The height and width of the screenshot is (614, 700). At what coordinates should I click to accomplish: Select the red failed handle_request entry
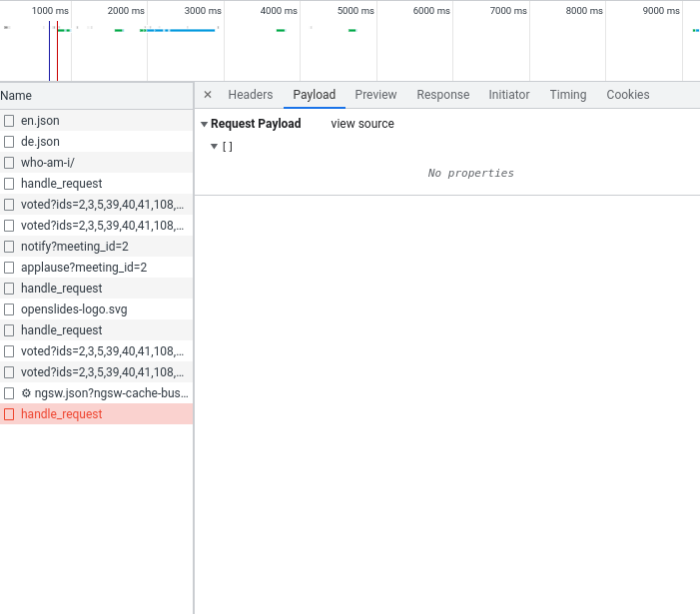[97, 414]
